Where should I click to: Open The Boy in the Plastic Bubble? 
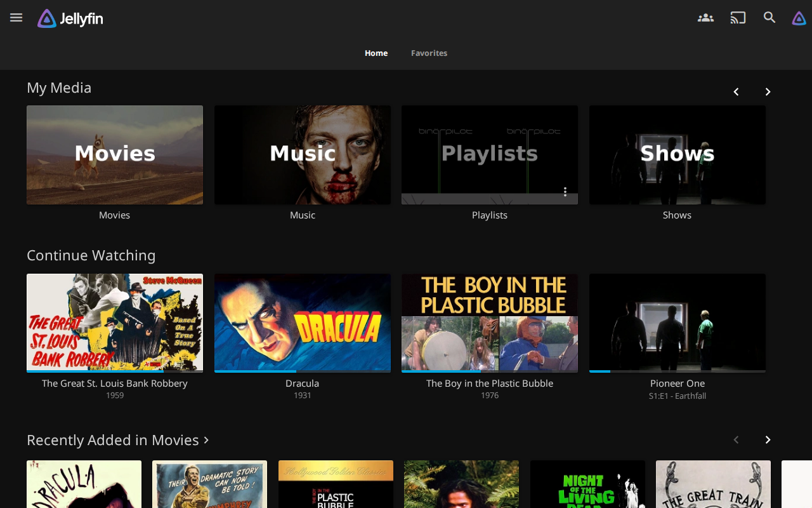coord(489,322)
